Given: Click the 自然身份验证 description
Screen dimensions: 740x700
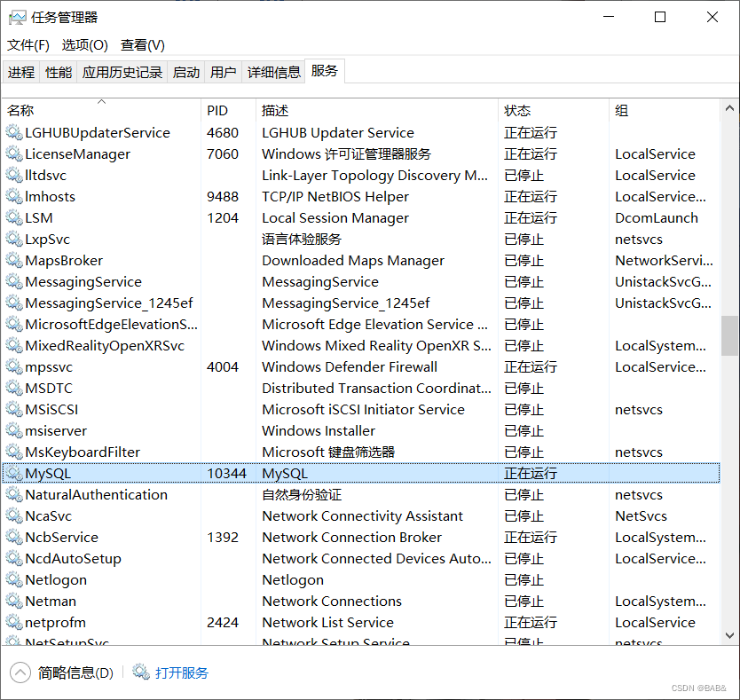Looking at the screenshot, I should [302, 495].
